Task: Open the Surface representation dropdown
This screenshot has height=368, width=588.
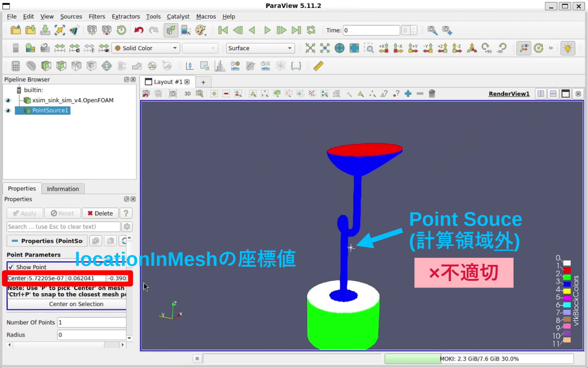Action: point(260,48)
